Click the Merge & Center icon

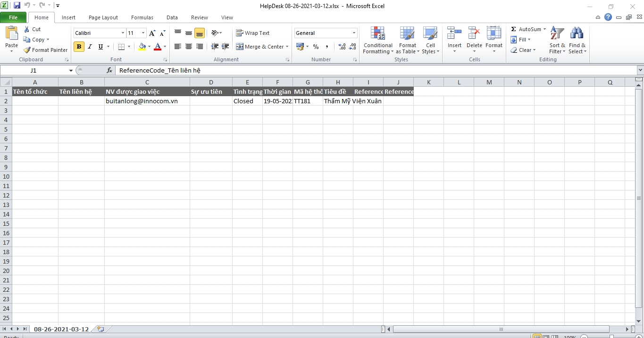pyautogui.click(x=240, y=47)
